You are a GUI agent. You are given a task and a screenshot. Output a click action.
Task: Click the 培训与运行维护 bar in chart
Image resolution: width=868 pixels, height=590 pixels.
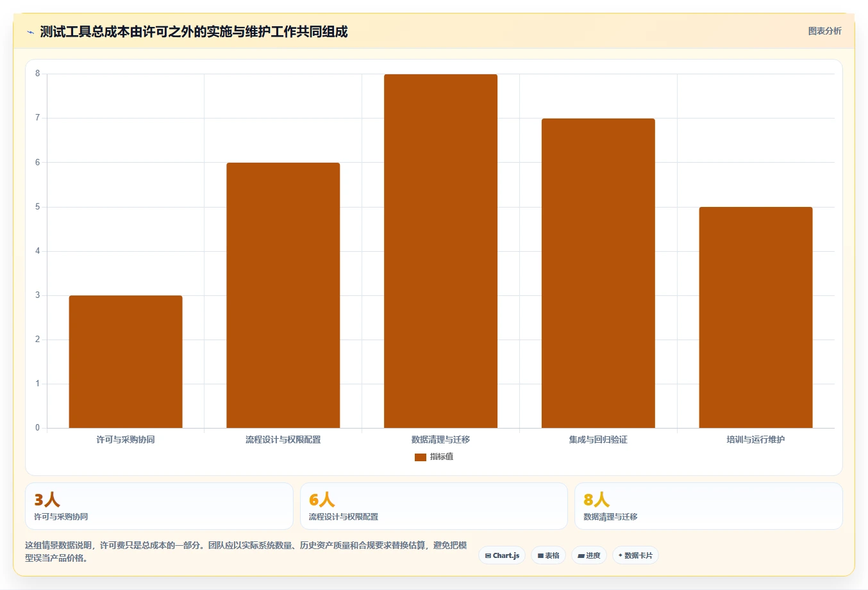pyautogui.click(x=756, y=317)
